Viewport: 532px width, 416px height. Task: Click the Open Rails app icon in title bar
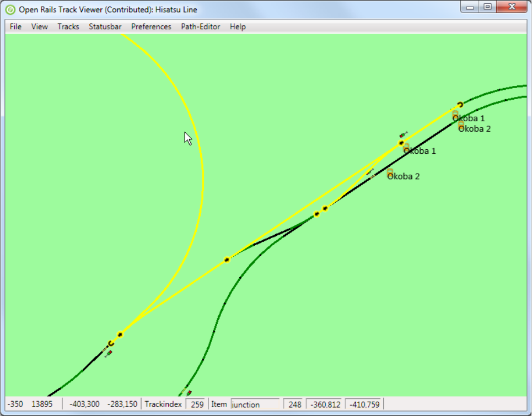[x=10, y=10]
